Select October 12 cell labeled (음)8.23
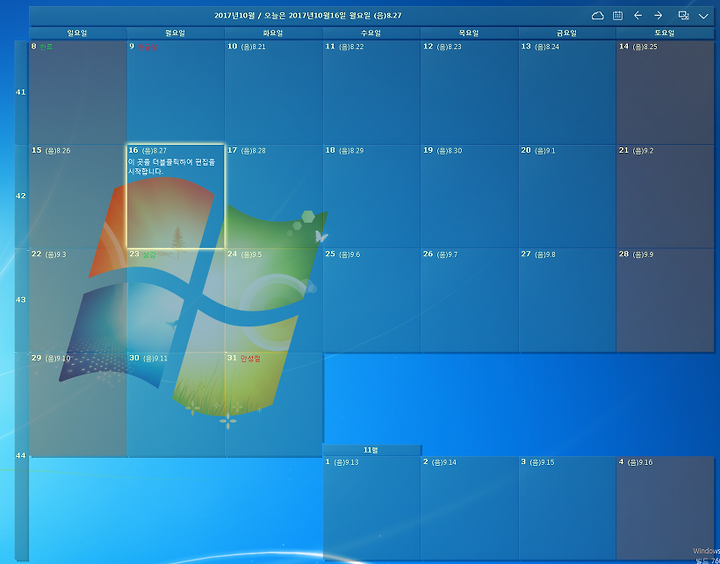Image resolution: width=720 pixels, height=564 pixels. click(x=469, y=92)
